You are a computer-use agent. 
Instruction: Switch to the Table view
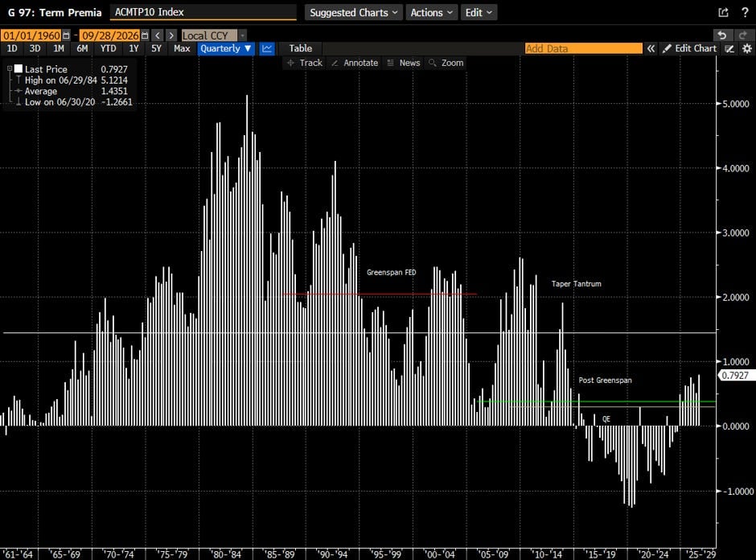click(x=300, y=48)
